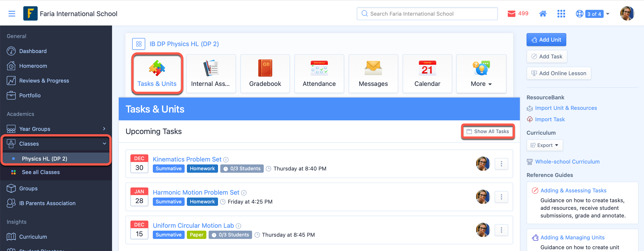
Task: Open the mail inbox envelope icon
Action: pyautogui.click(x=511, y=13)
